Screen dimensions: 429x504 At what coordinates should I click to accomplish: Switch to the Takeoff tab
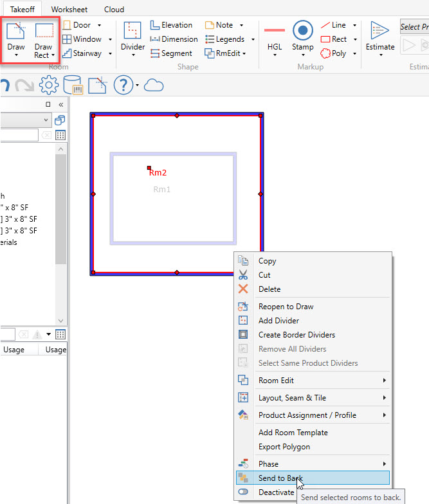click(x=22, y=9)
